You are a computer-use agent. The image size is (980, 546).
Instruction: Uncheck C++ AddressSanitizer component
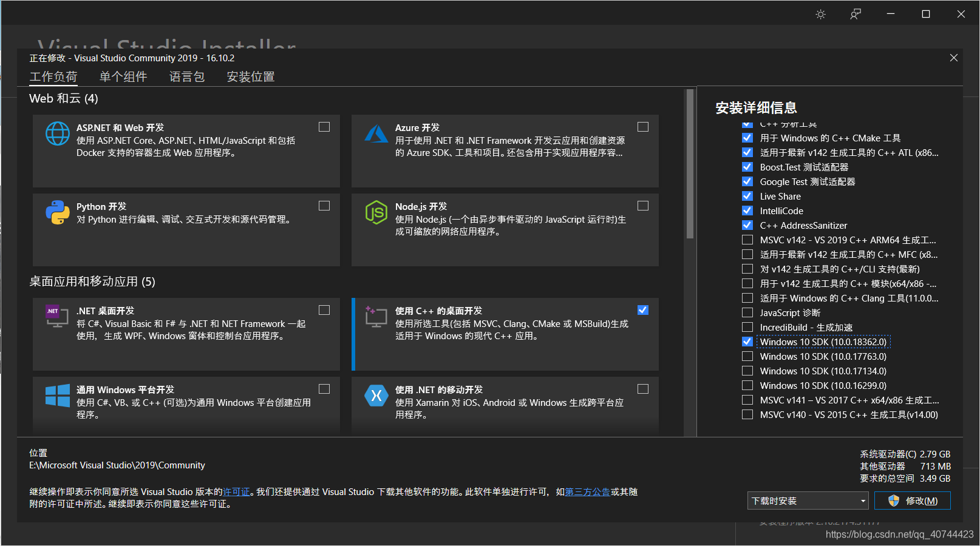tap(747, 225)
